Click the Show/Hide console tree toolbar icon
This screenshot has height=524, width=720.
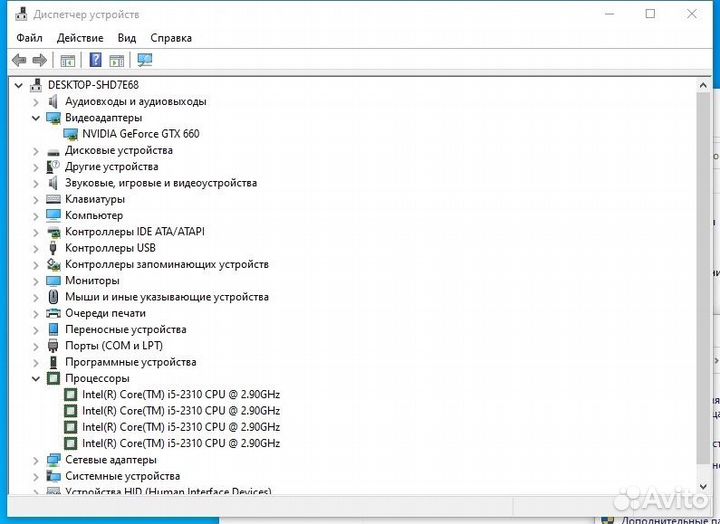coord(68,60)
